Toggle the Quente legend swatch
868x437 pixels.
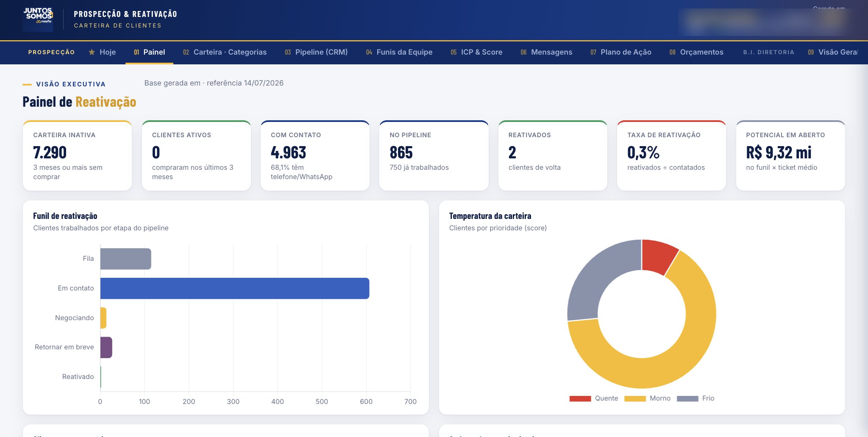580,398
